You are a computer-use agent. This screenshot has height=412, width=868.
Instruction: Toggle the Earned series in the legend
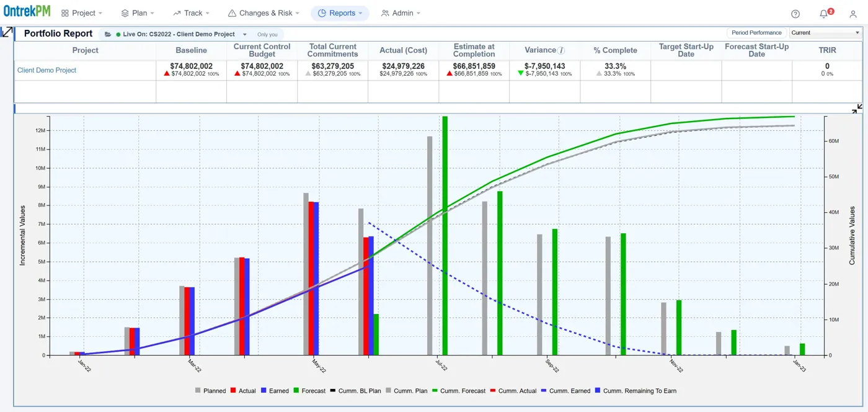[275, 391]
